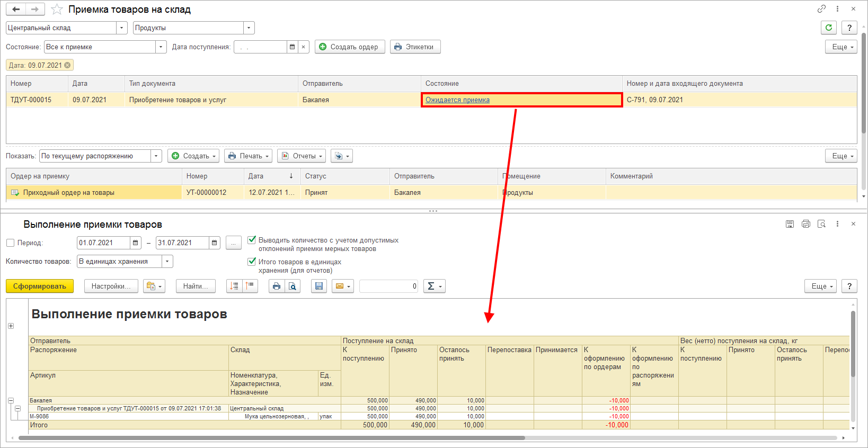The image size is (868, 448).
Task: Open Еще menu in the report toolbar
Action: [820, 286]
